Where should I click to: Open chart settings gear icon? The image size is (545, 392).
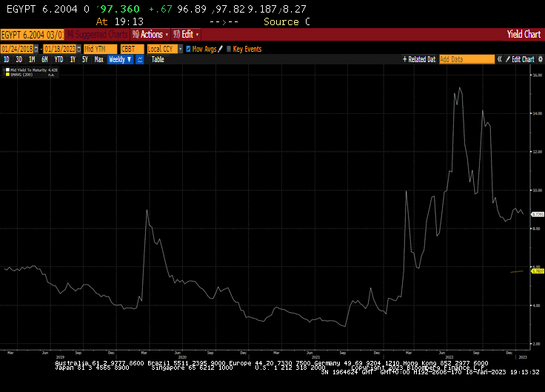[x=541, y=59]
